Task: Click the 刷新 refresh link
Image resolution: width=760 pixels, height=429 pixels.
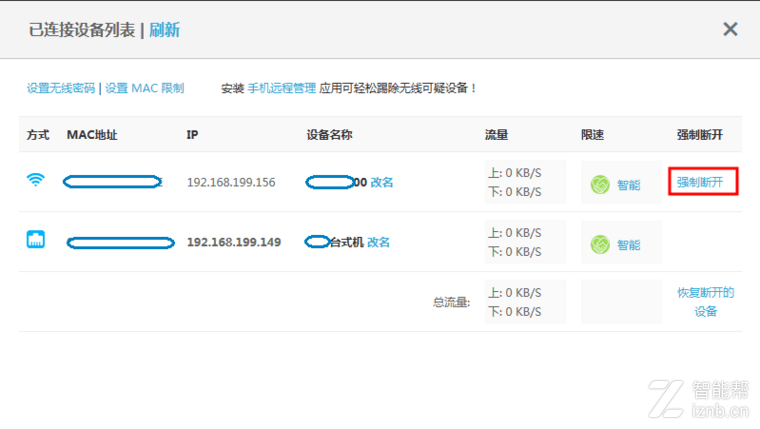Action: 164,30
